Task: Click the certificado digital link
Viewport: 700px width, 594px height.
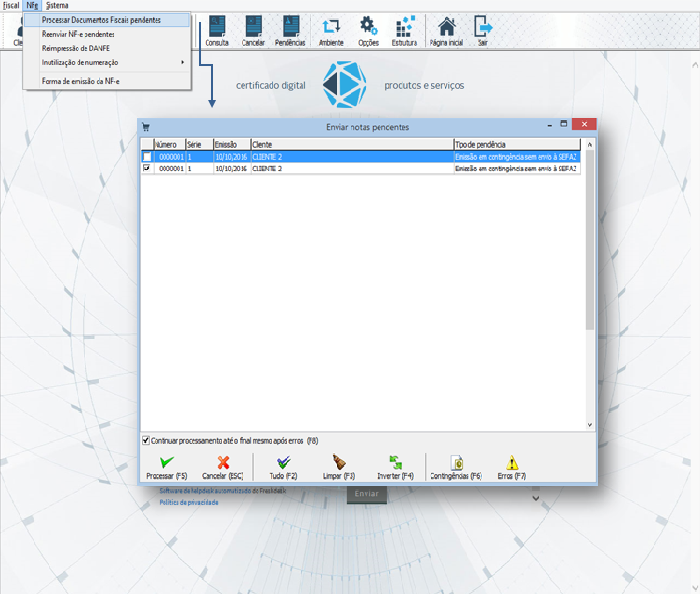Action: 271,85
